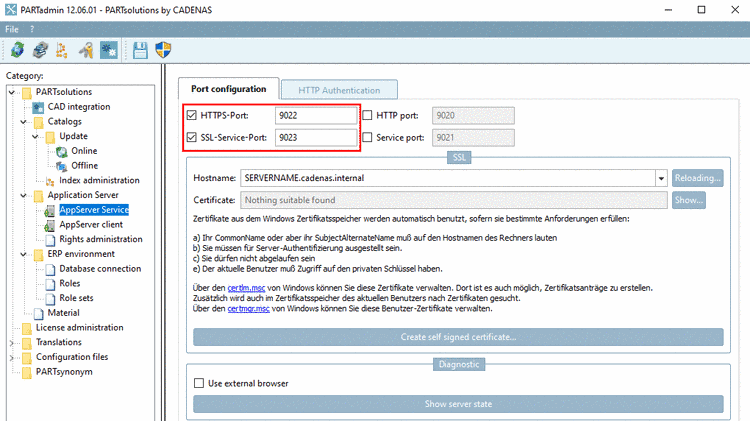Open the File menu
The width and height of the screenshot is (750, 421).
pyautogui.click(x=12, y=29)
